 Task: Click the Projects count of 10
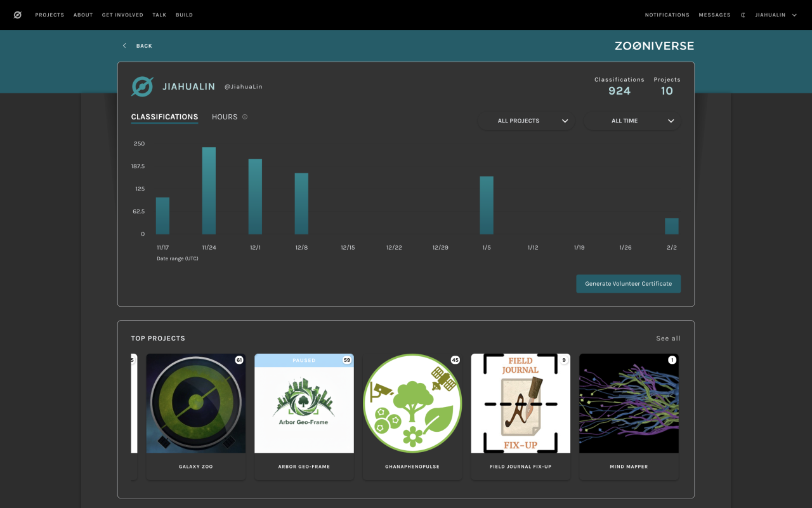[667, 91]
